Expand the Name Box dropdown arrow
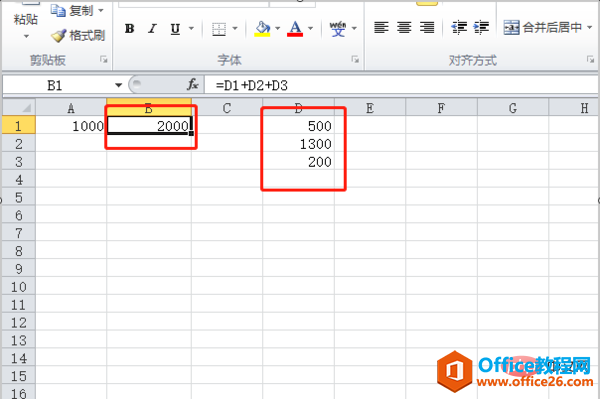Screen dimensions: 600x399 [119, 85]
